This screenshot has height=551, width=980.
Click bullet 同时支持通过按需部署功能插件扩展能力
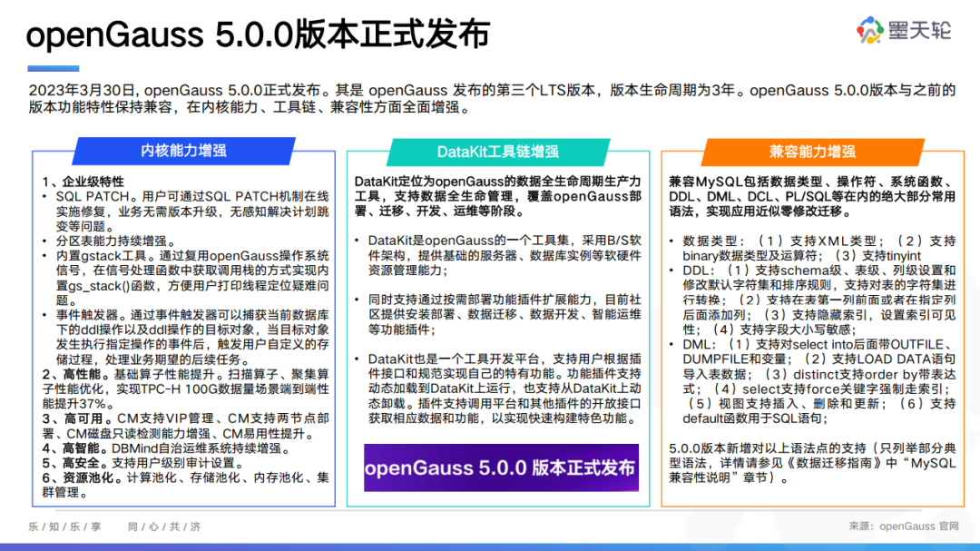pyautogui.click(x=504, y=315)
